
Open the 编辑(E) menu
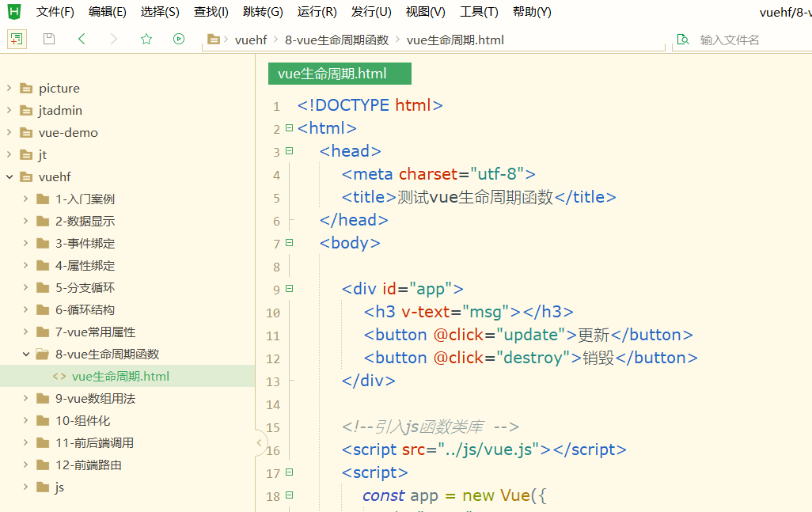pyautogui.click(x=107, y=12)
